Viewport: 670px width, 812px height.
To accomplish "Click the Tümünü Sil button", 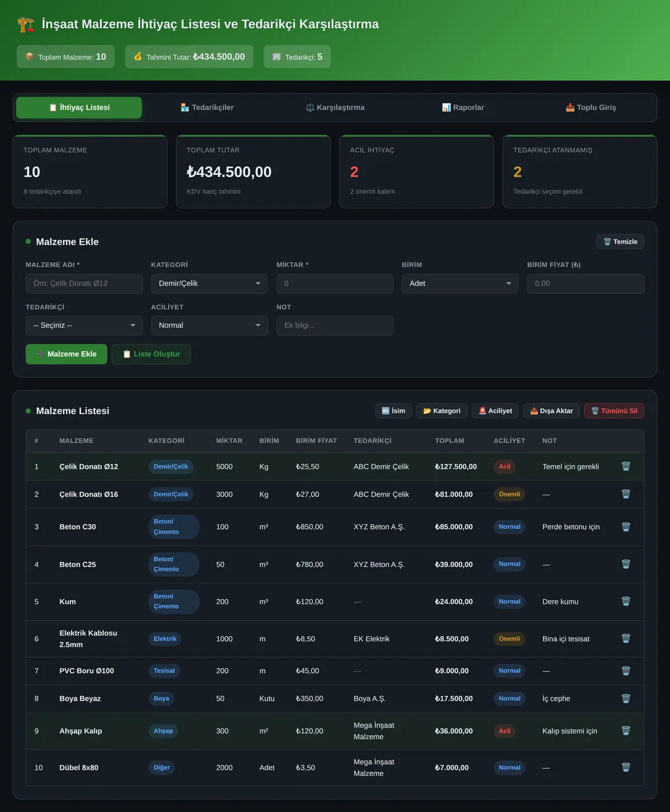I will pyautogui.click(x=614, y=411).
